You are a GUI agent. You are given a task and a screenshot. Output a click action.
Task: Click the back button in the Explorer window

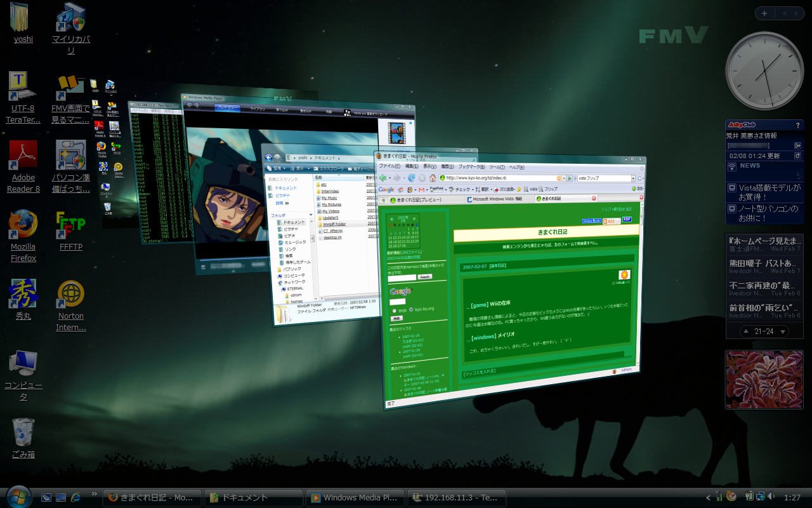click(x=268, y=157)
